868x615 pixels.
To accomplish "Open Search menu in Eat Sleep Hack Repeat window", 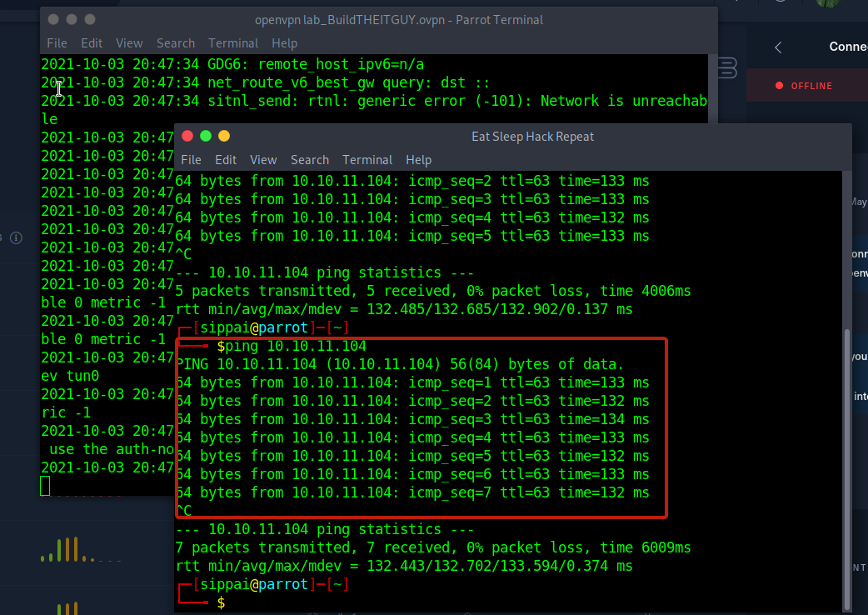I will pyautogui.click(x=310, y=160).
